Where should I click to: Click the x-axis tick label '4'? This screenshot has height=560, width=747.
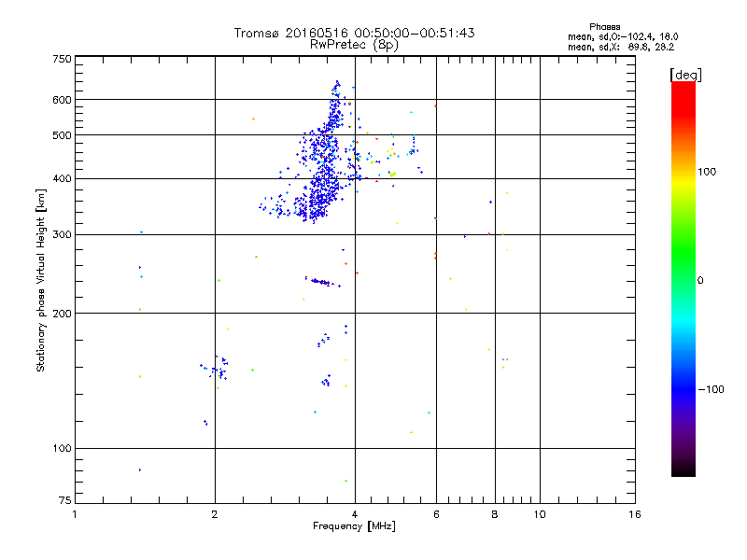click(355, 514)
